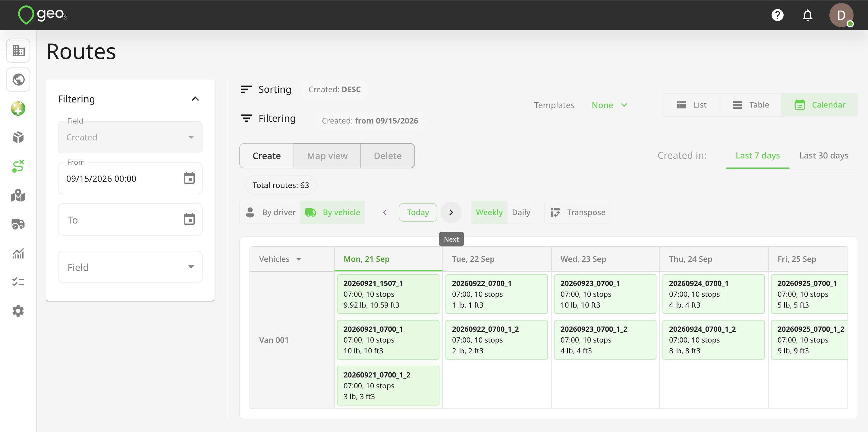Select Weekly calendar view
This screenshot has width=868, height=432.
(489, 212)
